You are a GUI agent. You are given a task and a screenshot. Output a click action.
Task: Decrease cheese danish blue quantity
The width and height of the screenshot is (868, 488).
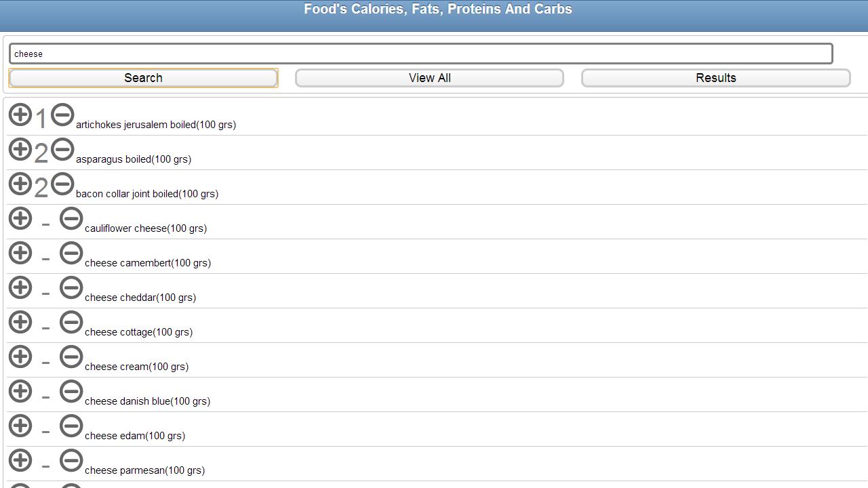tap(71, 391)
